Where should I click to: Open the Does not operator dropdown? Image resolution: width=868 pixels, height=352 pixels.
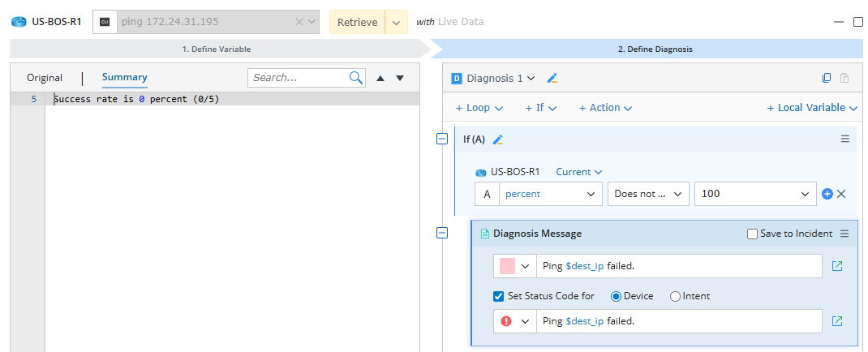647,194
